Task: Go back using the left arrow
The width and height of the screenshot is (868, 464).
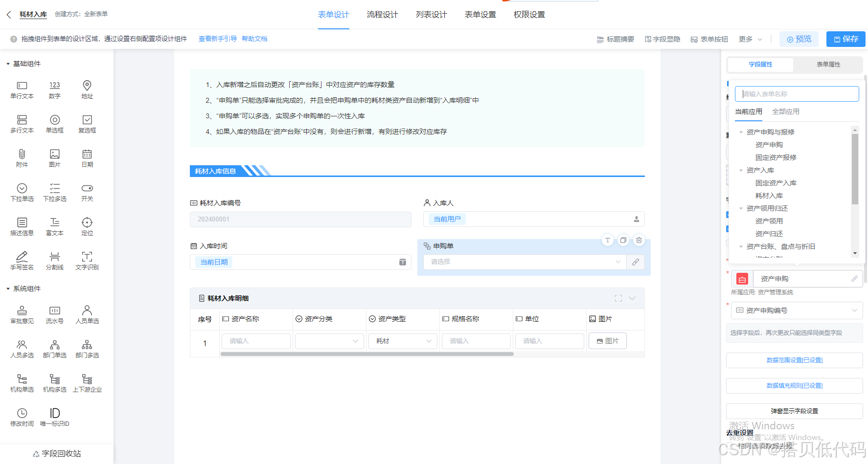Action: (x=9, y=15)
